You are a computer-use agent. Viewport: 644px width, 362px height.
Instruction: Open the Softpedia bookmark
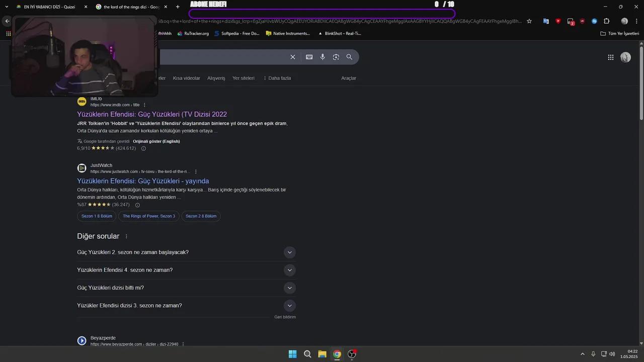point(236,33)
